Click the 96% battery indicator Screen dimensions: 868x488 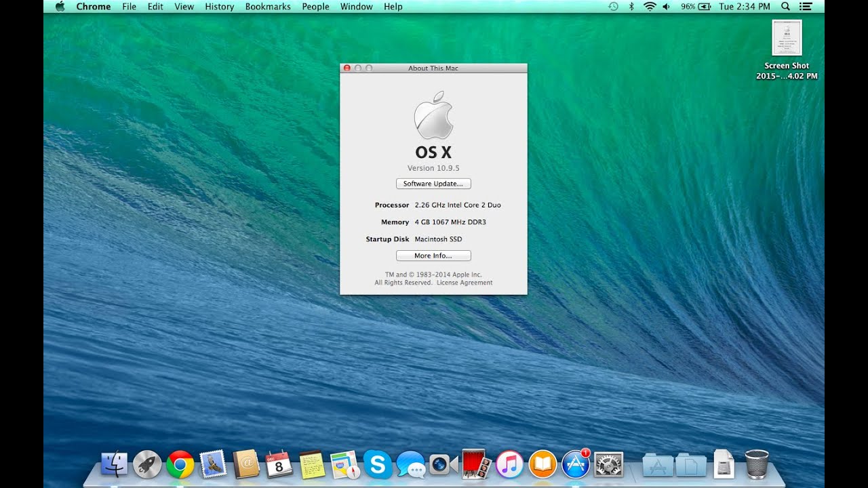click(x=696, y=6)
